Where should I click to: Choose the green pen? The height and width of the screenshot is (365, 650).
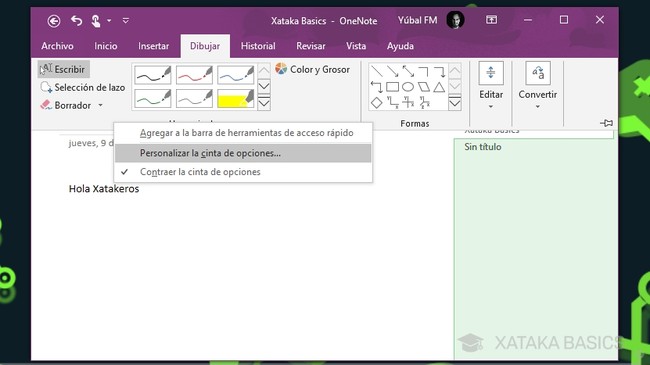153,99
